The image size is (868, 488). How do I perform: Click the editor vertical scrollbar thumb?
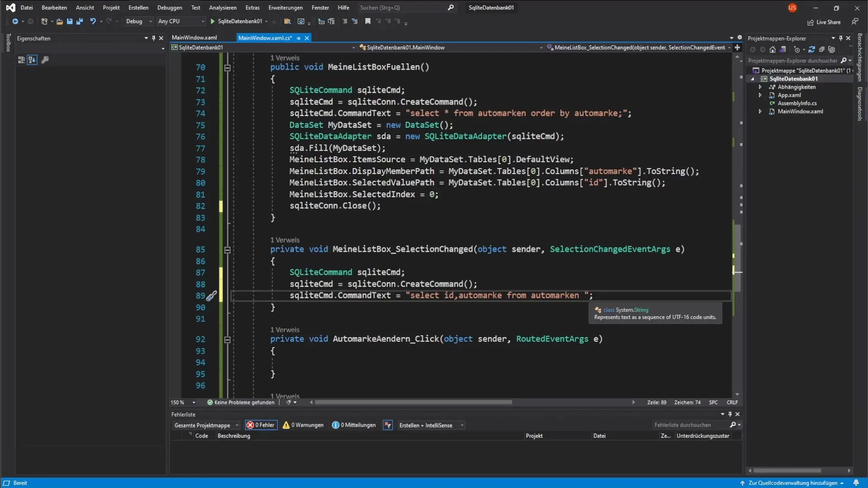coord(737,258)
